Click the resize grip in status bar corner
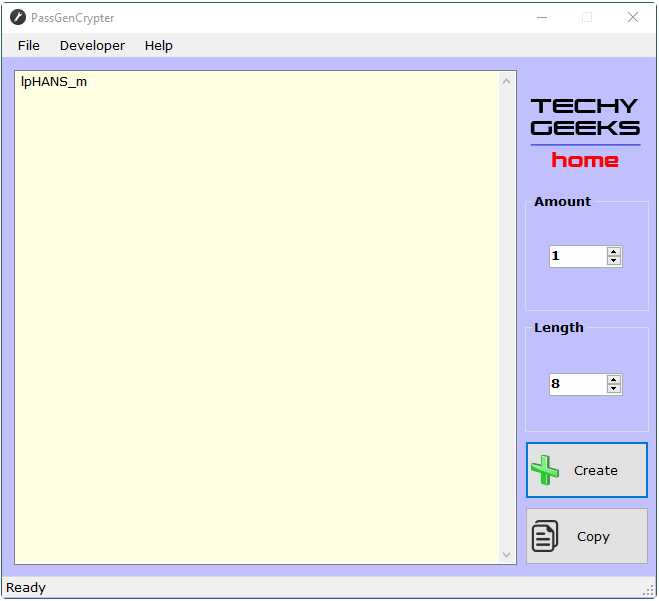 648,590
